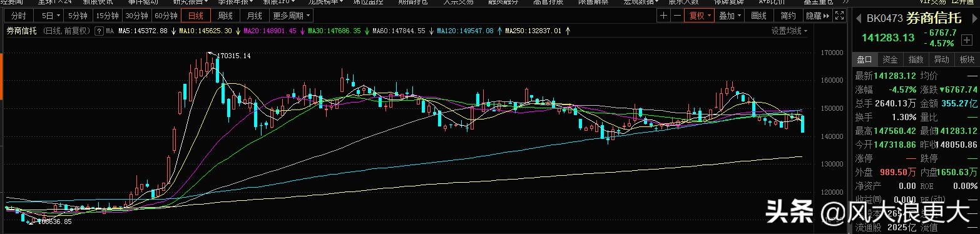Select the 30分钟 period
The height and width of the screenshot is (234, 980).
pos(137,16)
